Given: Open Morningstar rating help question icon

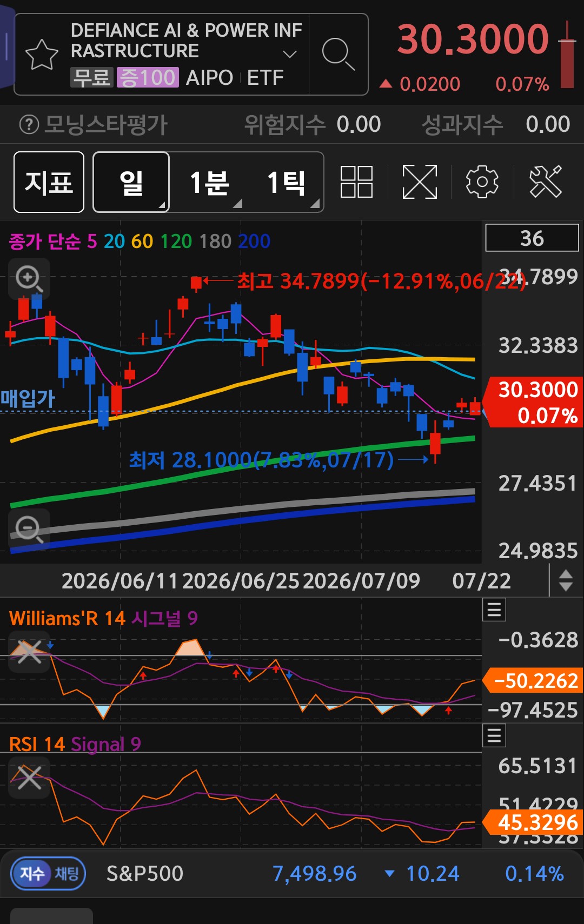Looking at the screenshot, I should pos(29,125).
